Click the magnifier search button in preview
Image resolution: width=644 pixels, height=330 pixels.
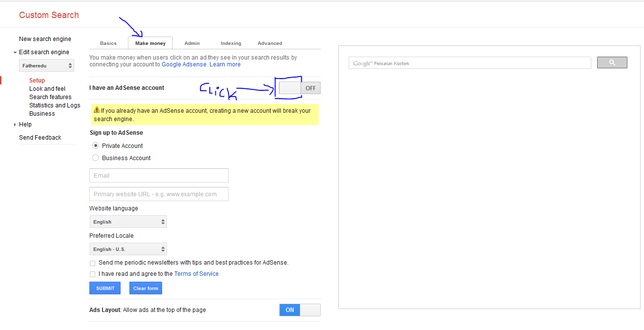pyautogui.click(x=612, y=62)
